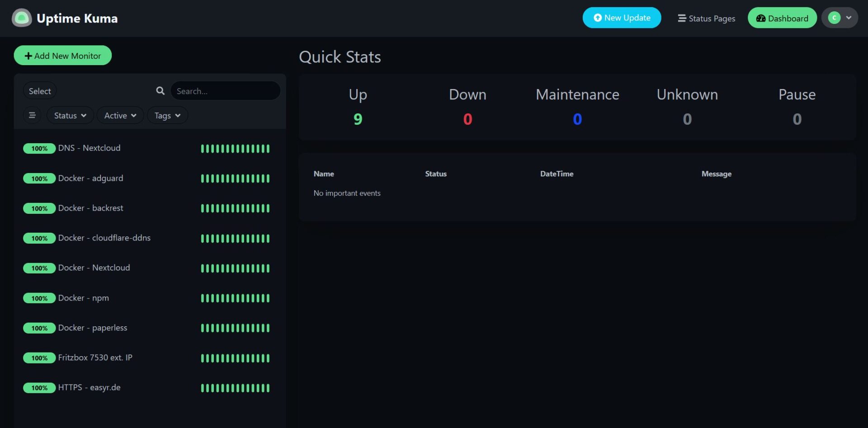Click the filter list icon beside Status
Image resolution: width=868 pixels, height=428 pixels.
32,115
